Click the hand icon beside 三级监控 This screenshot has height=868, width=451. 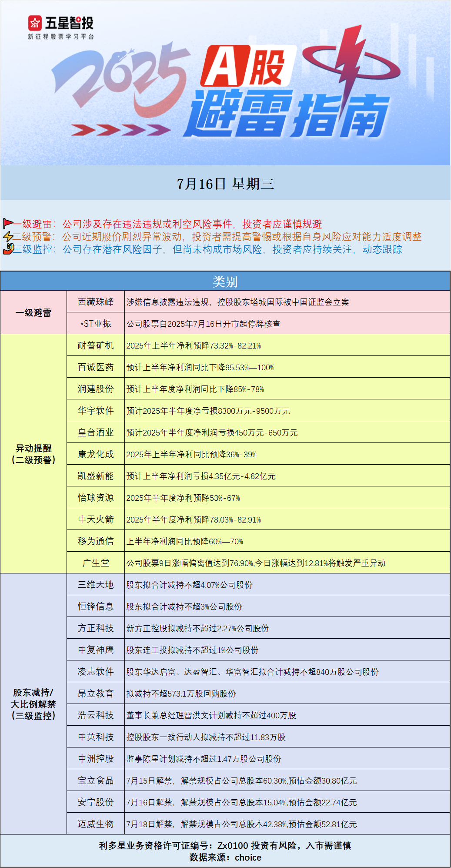[x=8, y=249]
